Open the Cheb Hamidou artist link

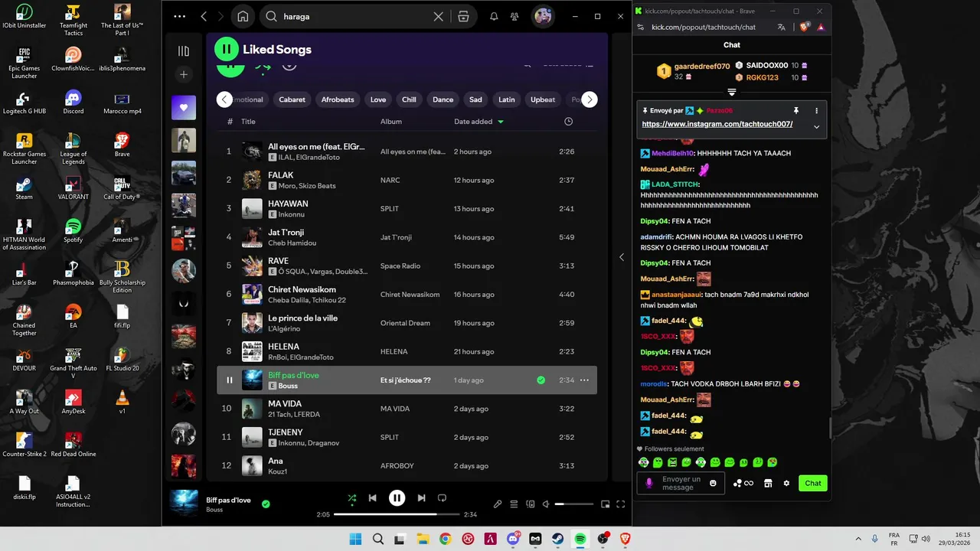[292, 243]
